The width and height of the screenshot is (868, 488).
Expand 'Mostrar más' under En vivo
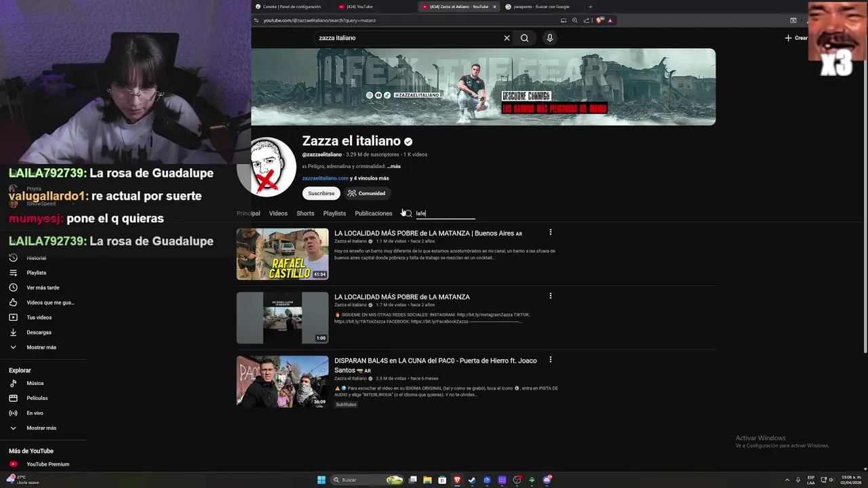tap(41, 428)
